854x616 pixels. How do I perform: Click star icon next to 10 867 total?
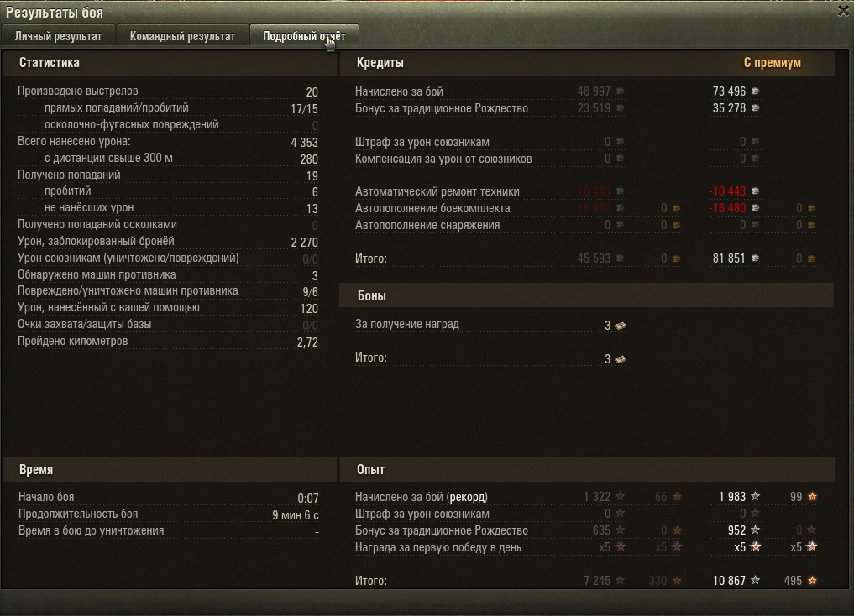coord(756,581)
